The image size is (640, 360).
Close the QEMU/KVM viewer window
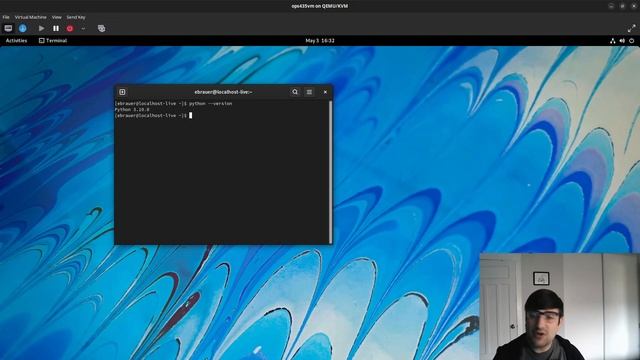[x=633, y=6]
